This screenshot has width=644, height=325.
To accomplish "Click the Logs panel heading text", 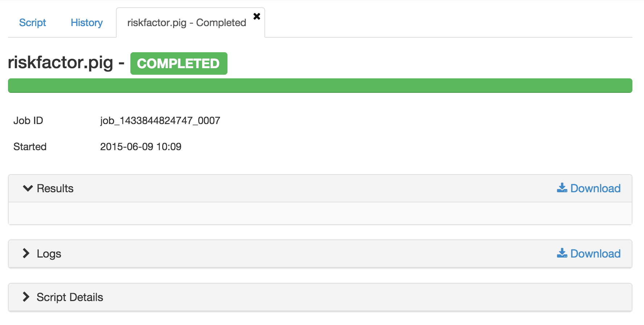I will tap(49, 254).
